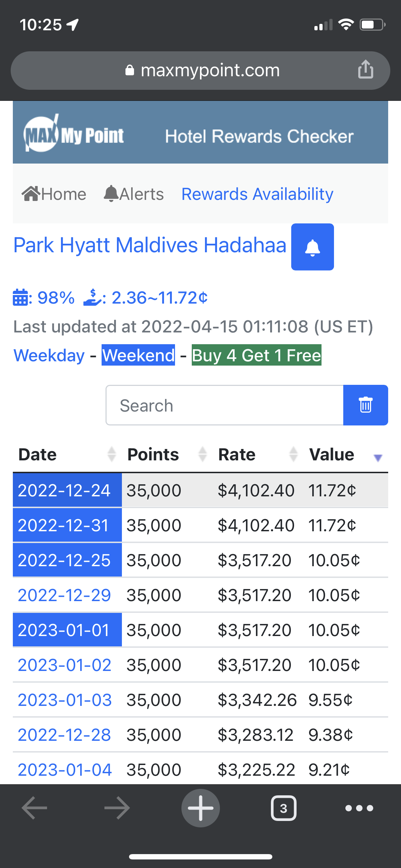Open the Rewards Availability link
This screenshot has height=868, width=401.
pos(257,194)
